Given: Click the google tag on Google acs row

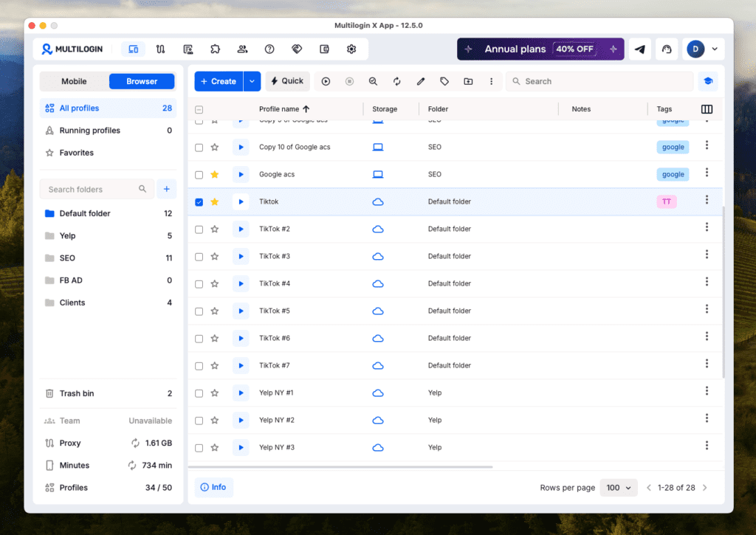Looking at the screenshot, I should click(x=673, y=174).
